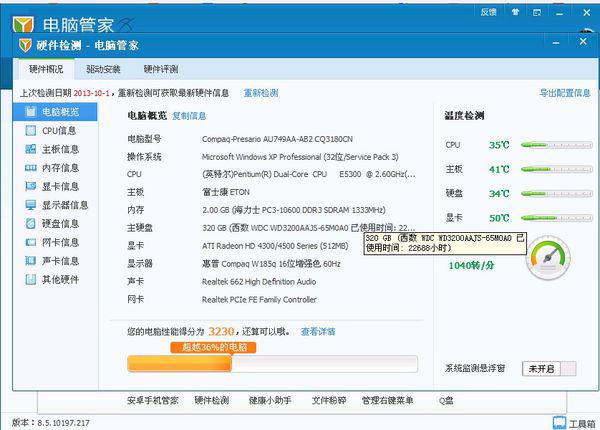
Task: Click the 惠普 Compaq W185q monitor text
Action: click(x=271, y=264)
